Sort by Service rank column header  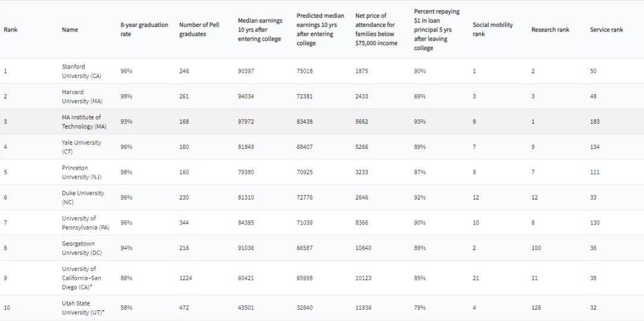[x=606, y=30]
